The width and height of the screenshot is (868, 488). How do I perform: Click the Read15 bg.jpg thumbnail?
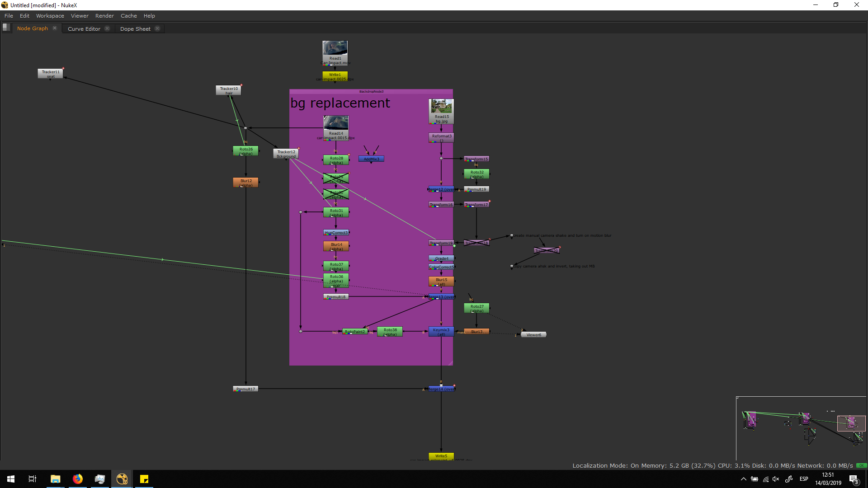pyautogui.click(x=441, y=107)
